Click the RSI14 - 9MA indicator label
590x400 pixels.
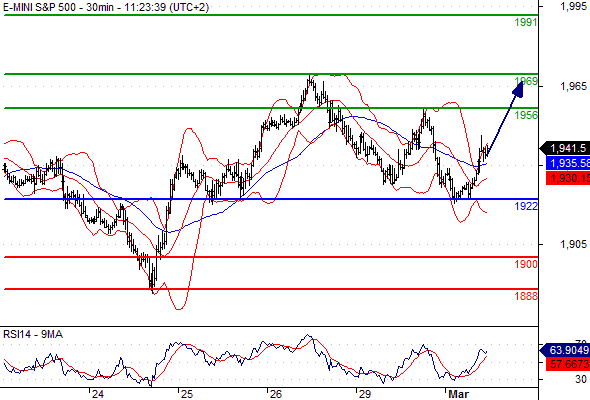(33, 334)
